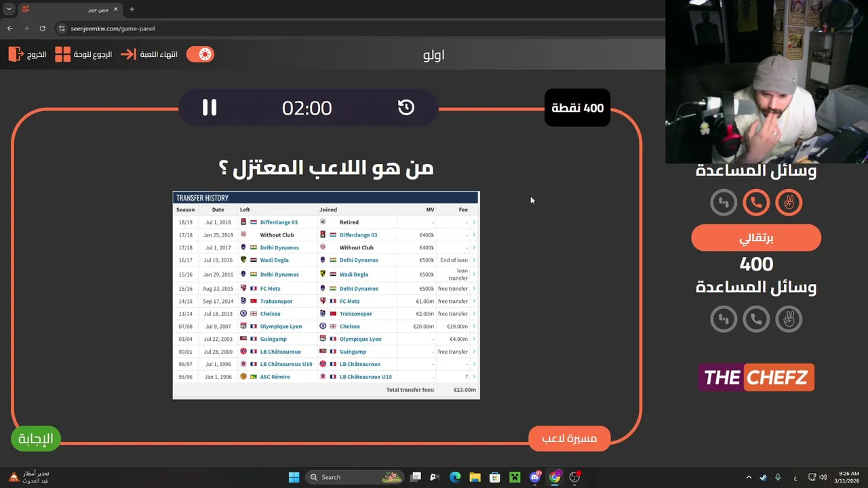Click the 400 نقطة points badge
Screen dimensions: 868x488
pyautogui.click(x=577, y=108)
